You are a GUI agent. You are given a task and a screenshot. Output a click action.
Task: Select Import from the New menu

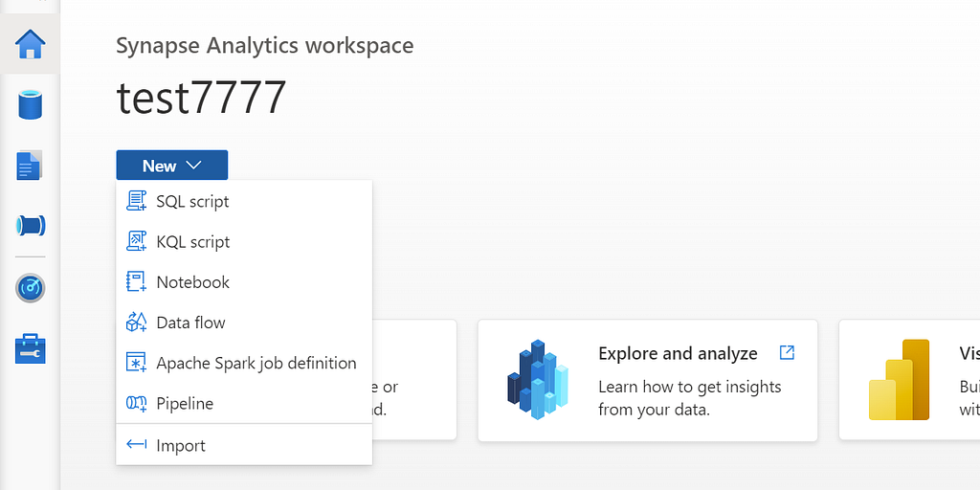click(244, 445)
